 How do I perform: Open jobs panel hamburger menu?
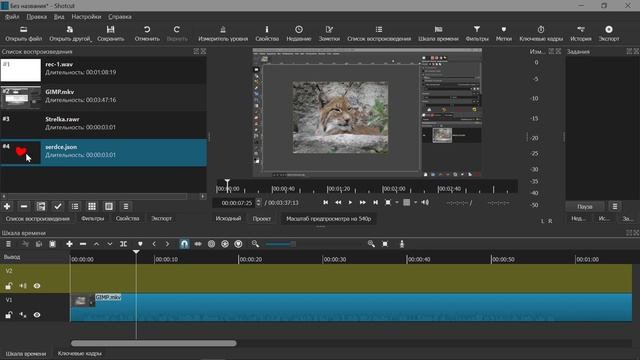615,207
